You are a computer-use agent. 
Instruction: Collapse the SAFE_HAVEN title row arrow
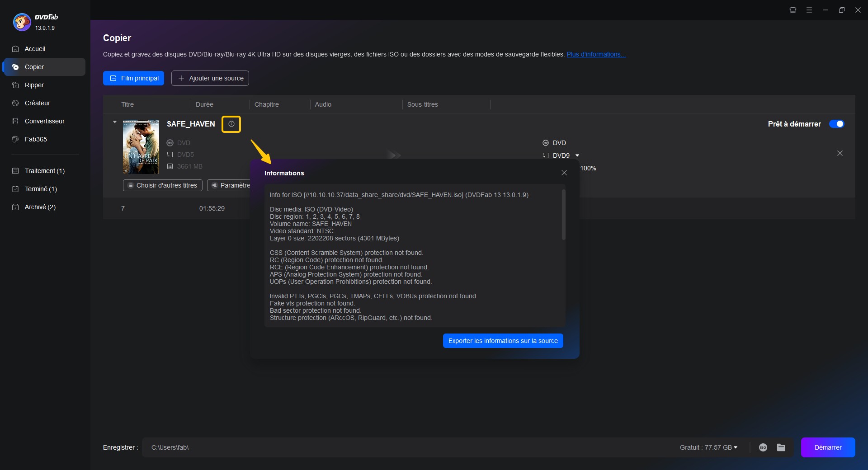pyautogui.click(x=115, y=122)
